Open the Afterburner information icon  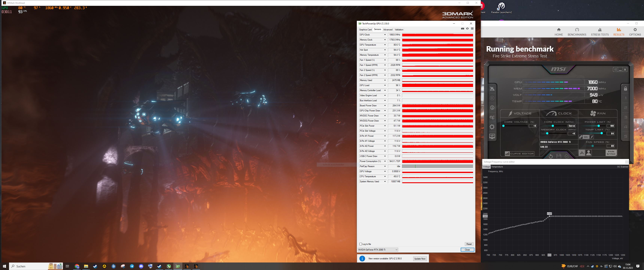pyautogui.click(x=492, y=108)
